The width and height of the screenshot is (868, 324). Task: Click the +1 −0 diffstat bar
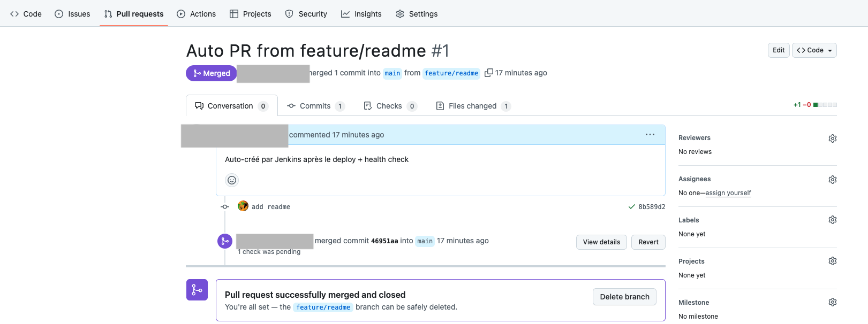[x=814, y=105]
